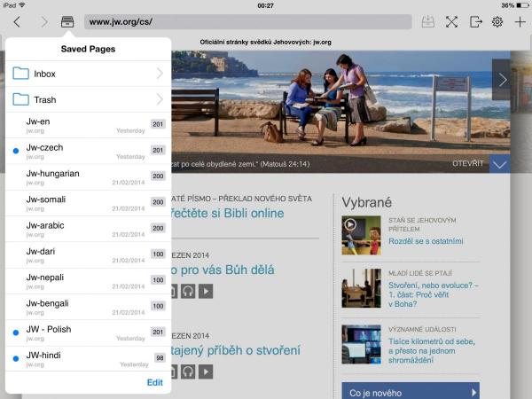This screenshot has width=532, height=399.
Task: Expand the Inbox folder
Action: click(x=88, y=74)
